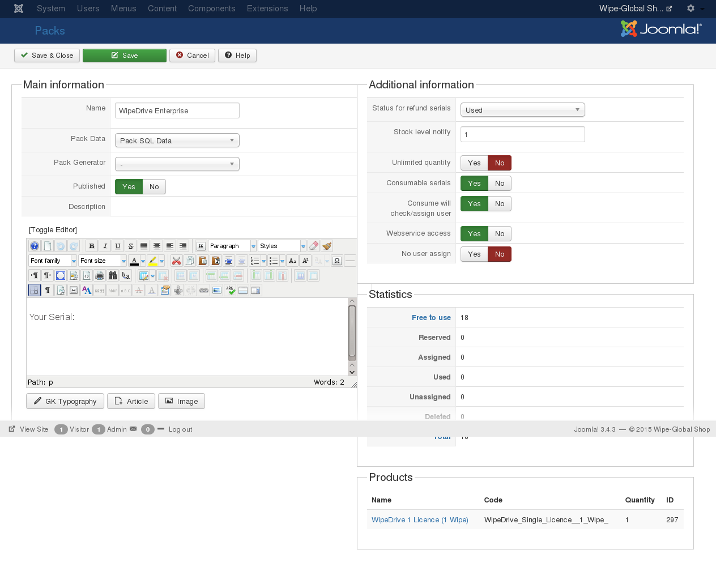
Task: Open WipeDrive 1 Licence (1 Wipe) product link
Action: coord(420,520)
